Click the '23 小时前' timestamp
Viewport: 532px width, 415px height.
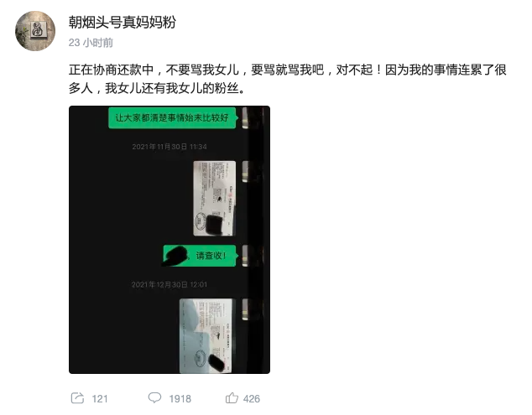tap(91, 43)
